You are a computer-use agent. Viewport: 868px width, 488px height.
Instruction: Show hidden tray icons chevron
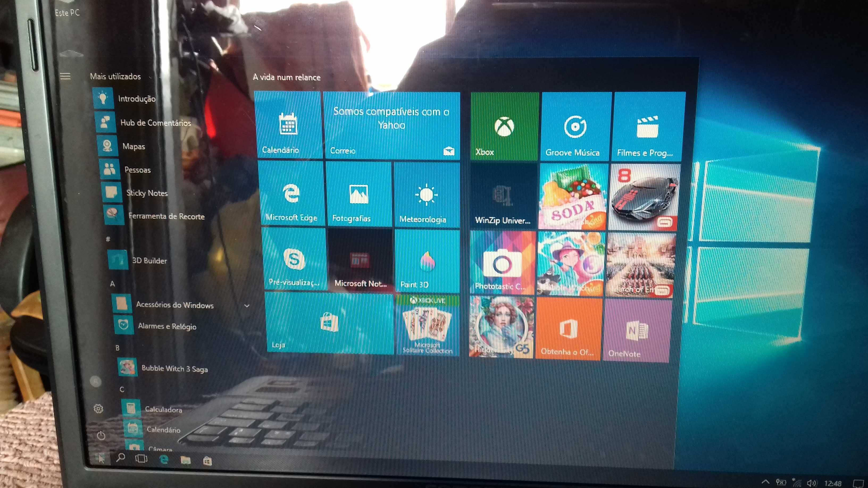765,482
